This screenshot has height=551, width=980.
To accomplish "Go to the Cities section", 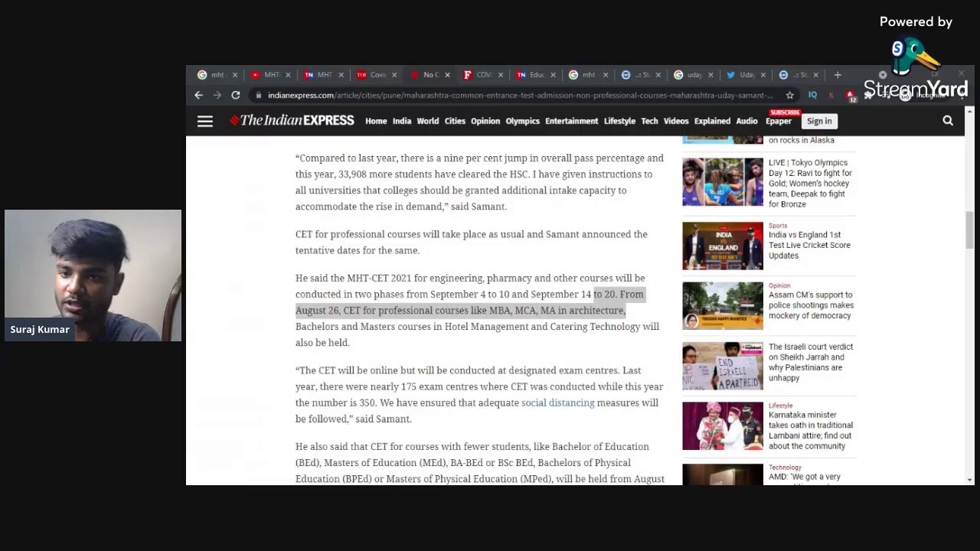I will [455, 121].
